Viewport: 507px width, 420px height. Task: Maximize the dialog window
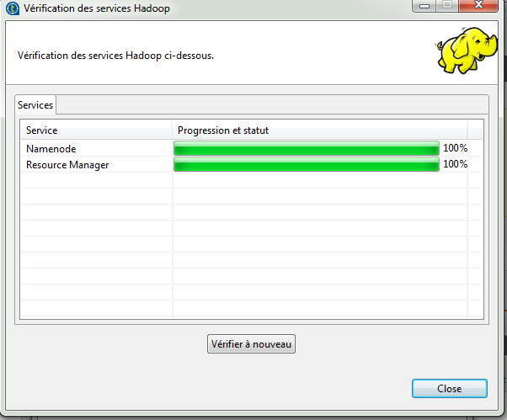(447, 6)
